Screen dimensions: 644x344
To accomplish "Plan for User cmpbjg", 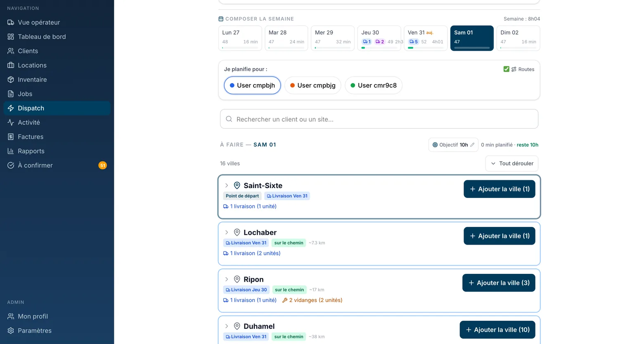I will pyautogui.click(x=313, y=85).
